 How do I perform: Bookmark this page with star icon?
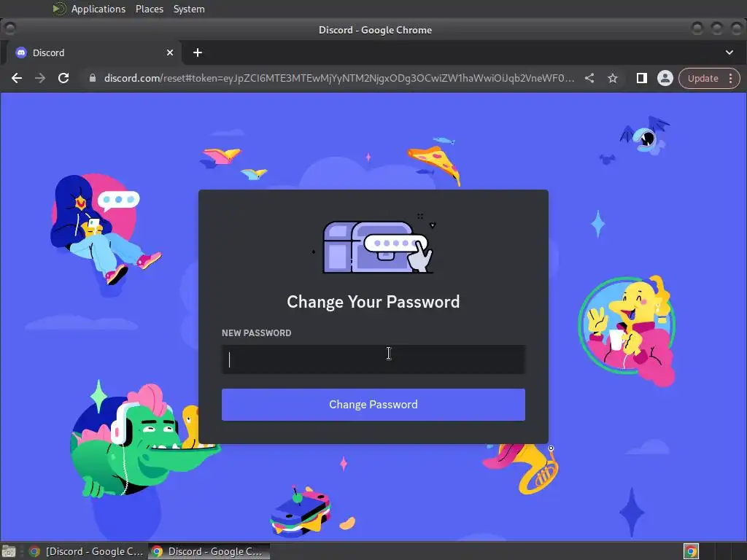[x=613, y=78]
